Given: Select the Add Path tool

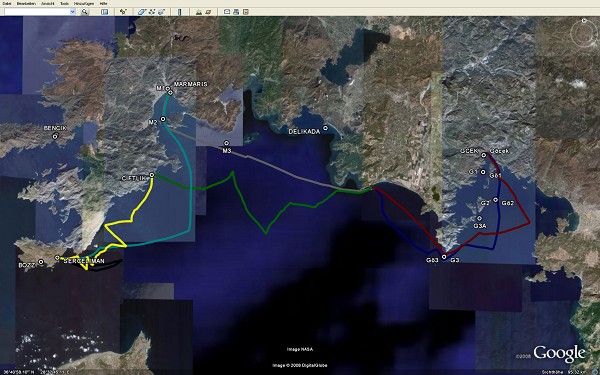Looking at the screenshot, I should point(152,12).
